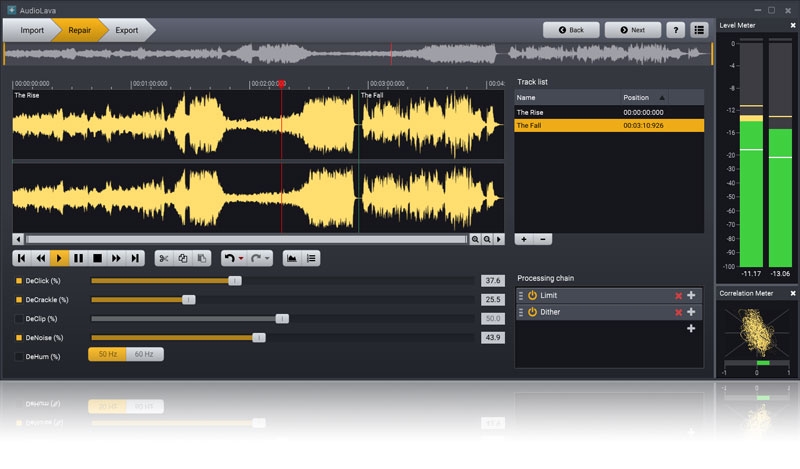This screenshot has height=469, width=800.
Task: Enable the DeHum checkbox
Action: point(18,356)
